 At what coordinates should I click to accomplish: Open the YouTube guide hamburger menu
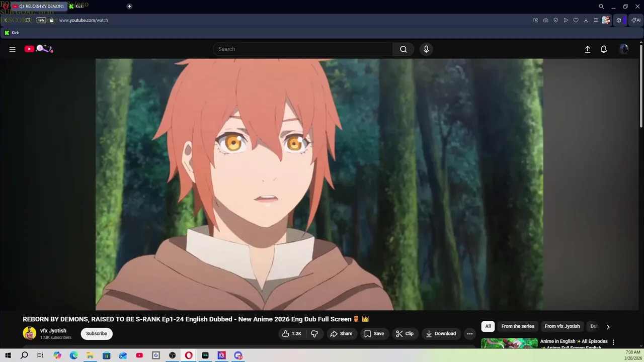13,49
